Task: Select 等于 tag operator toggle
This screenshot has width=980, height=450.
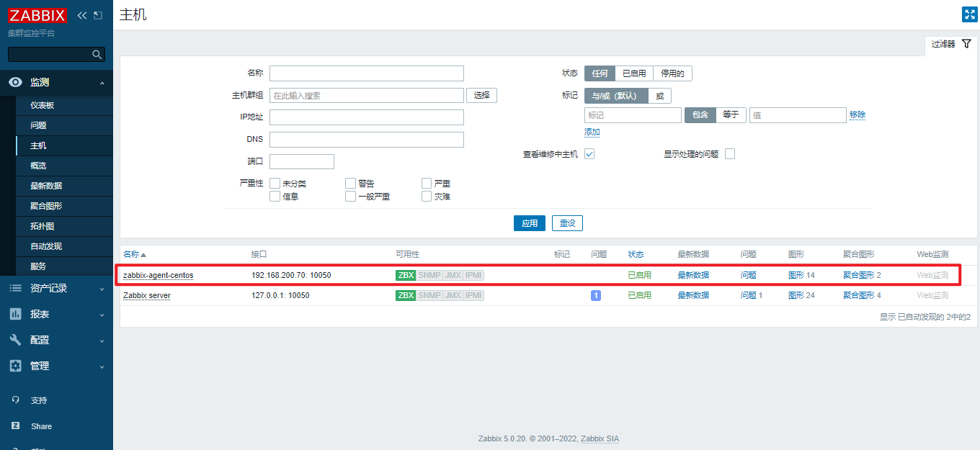Action: (x=731, y=114)
